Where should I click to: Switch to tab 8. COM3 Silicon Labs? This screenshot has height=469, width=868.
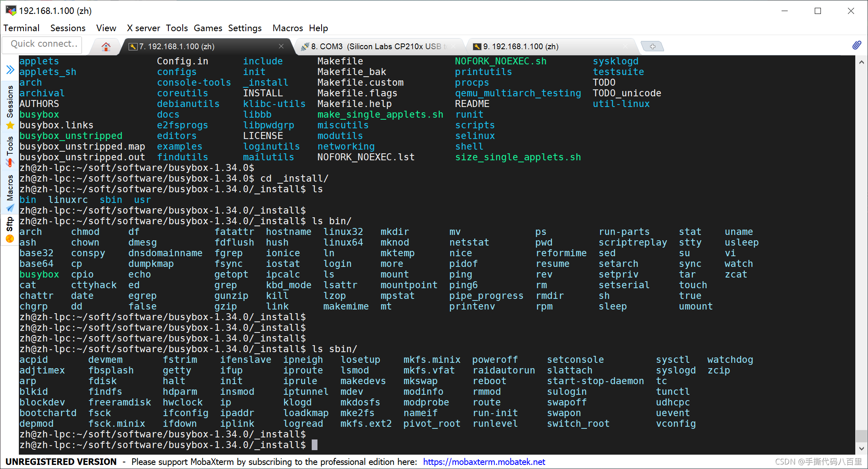[379, 47]
